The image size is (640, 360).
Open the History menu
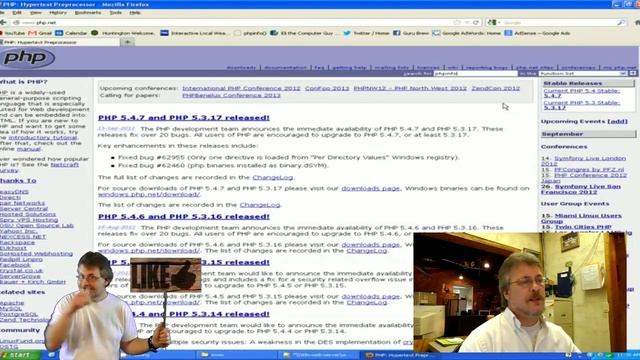coord(58,13)
